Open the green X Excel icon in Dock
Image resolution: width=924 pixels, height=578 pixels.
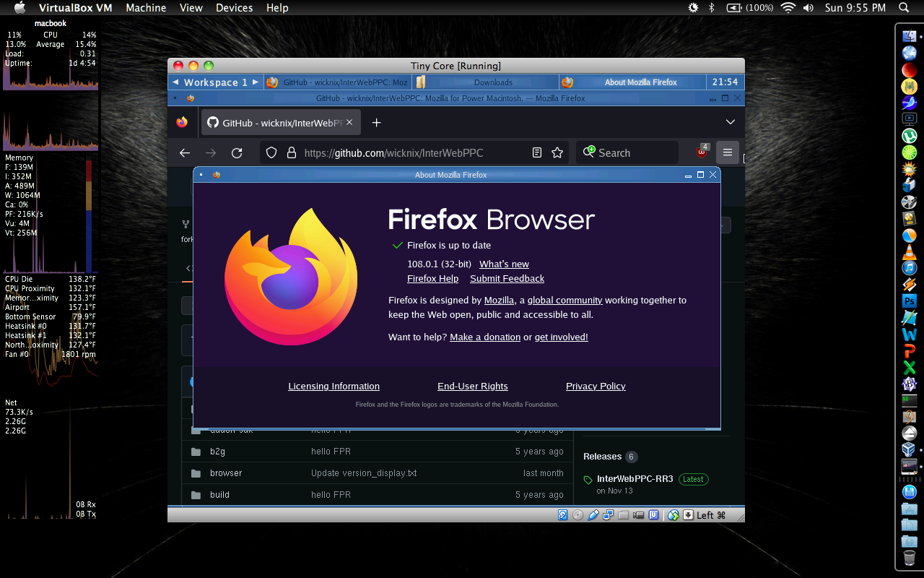tap(909, 368)
